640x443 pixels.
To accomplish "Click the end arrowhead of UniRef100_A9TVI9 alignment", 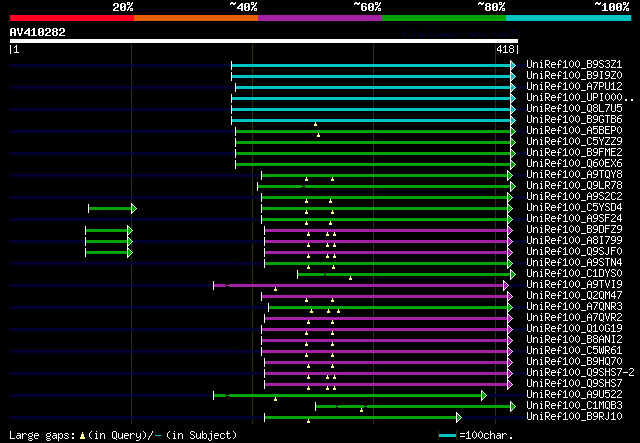I will [506, 286].
